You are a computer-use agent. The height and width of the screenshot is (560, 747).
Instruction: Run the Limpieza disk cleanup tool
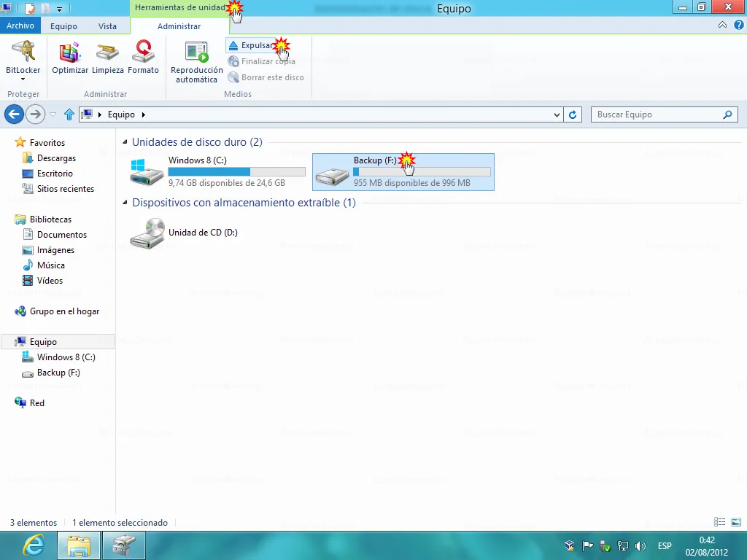click(108, 58)
